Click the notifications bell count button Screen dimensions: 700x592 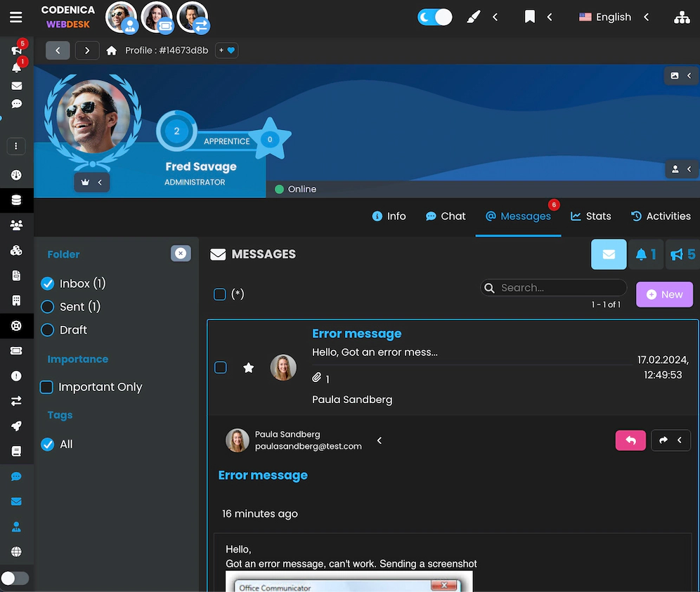tap(645, 254)
